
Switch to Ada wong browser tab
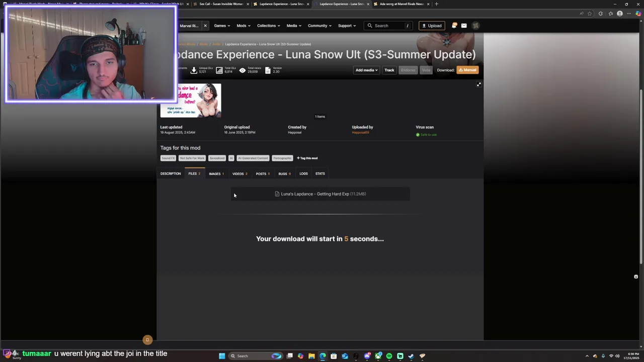[x=401, y=4]
